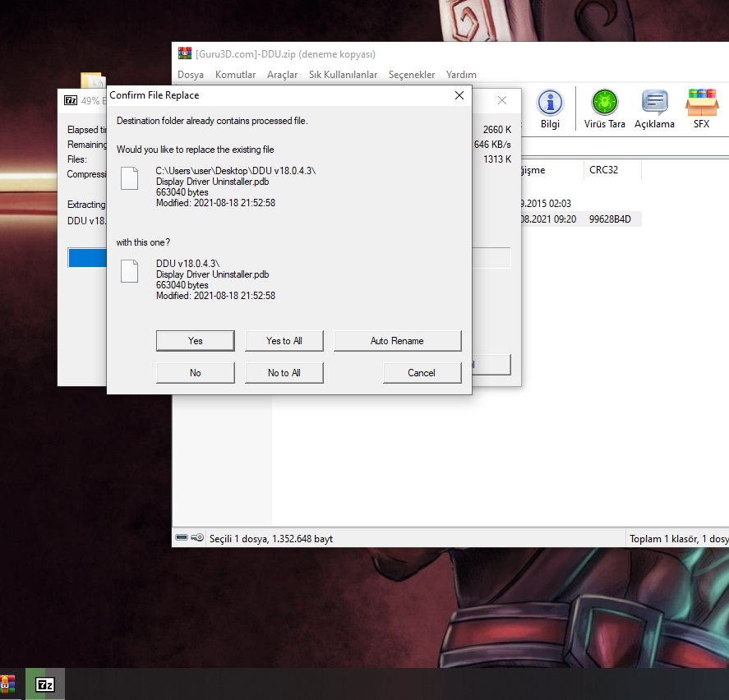The width and height of the screenshot is (729, 700).
Task: Open Komutlar menu in WinRAR
Action: pyautogui.click(x=235, y=75)
